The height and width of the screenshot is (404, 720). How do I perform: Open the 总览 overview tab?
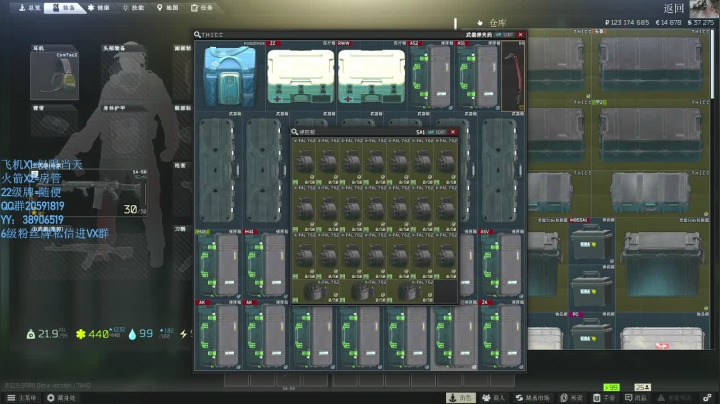[29, 8]
